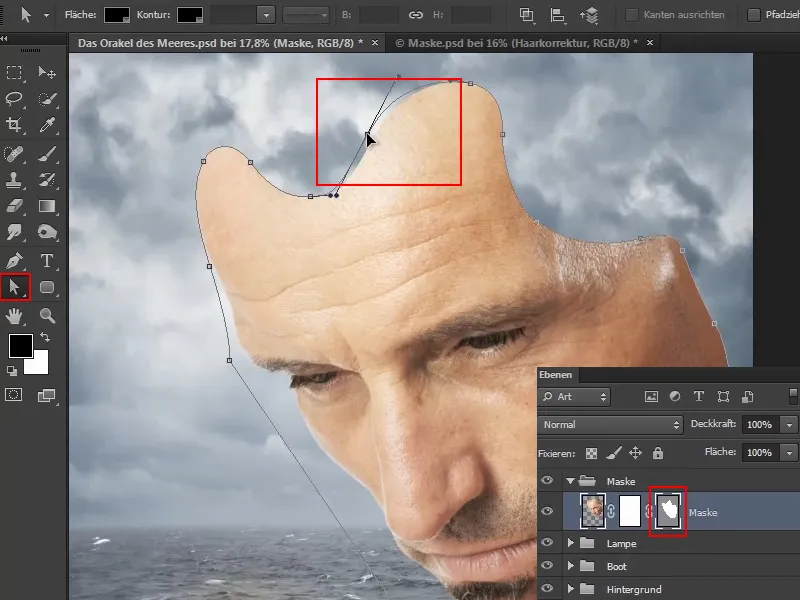The height and width of the screenshot is (600, 800).
Task: Select the Sponge tool
Action: 47,232
